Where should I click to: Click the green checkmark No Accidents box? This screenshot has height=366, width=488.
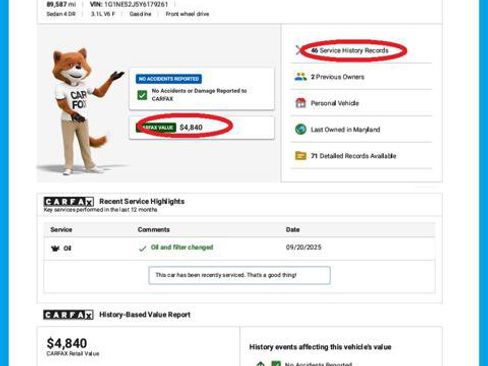click(142, 95)
